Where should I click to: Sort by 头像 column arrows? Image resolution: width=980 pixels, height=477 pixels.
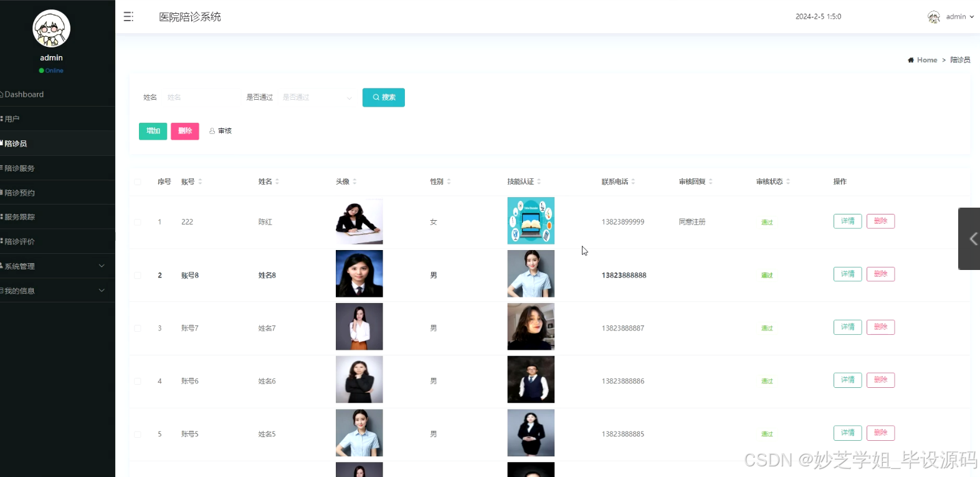[354, 181]
